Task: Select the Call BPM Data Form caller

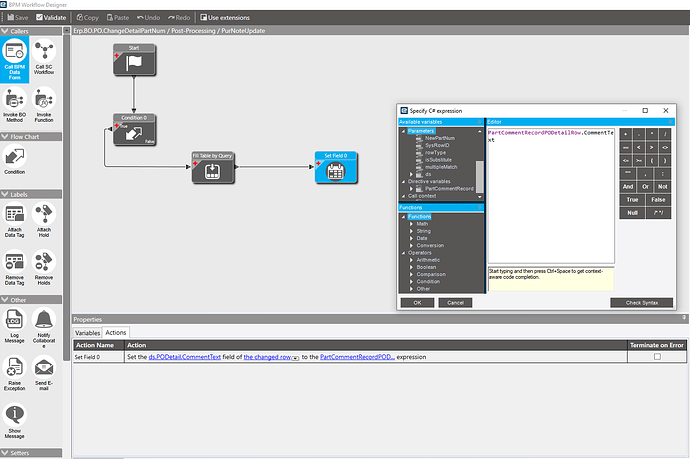Action: point(15,60)
